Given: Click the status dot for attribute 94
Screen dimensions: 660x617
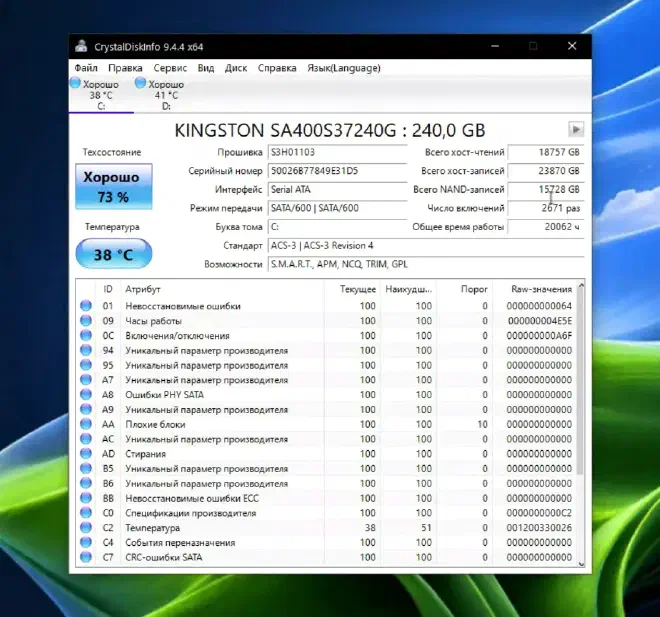Looking at the screenshot, I should (x=86, y=350).
